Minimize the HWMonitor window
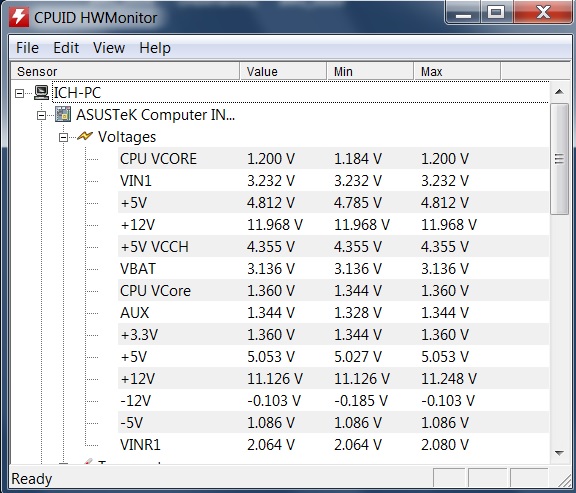This screenshot has width=576, height=493. tap(464, 12)
